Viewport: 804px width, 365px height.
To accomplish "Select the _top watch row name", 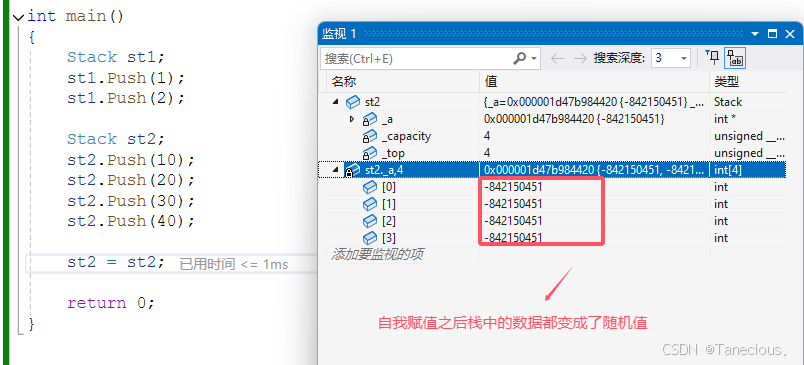I will click(x=393, y=153).
